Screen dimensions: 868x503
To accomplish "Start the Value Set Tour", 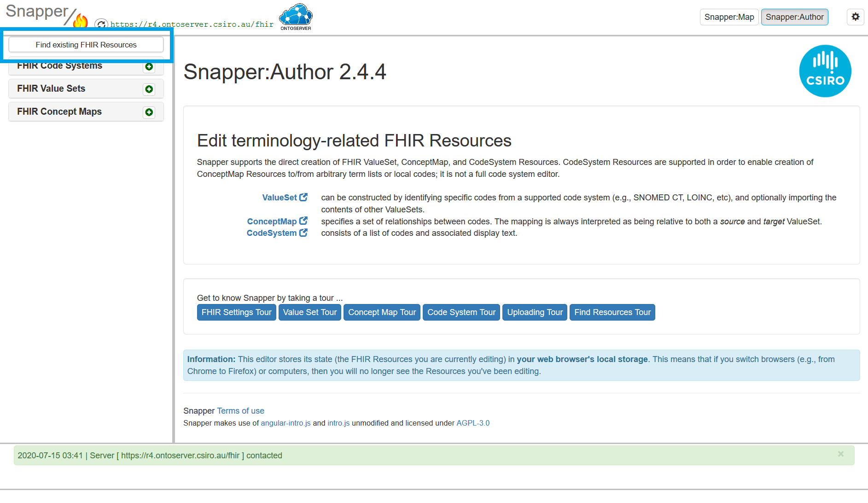I will (x=310, y=312).
